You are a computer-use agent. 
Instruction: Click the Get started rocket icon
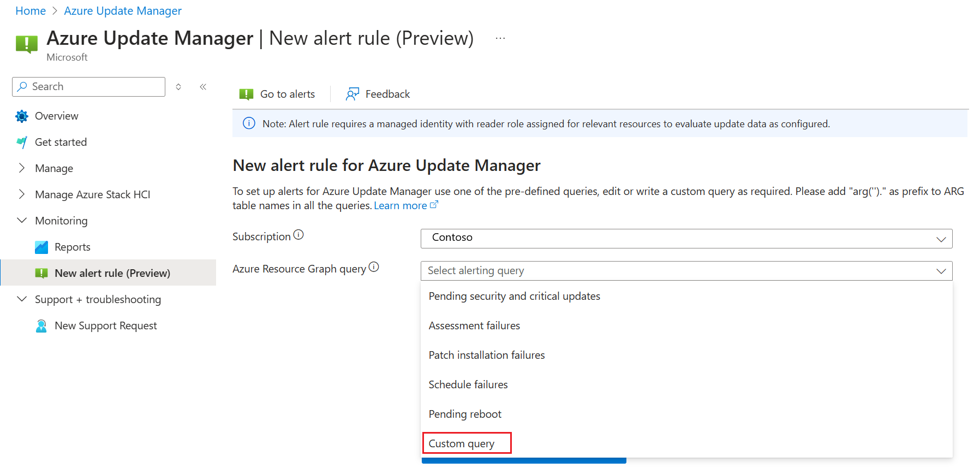(22, 143)
